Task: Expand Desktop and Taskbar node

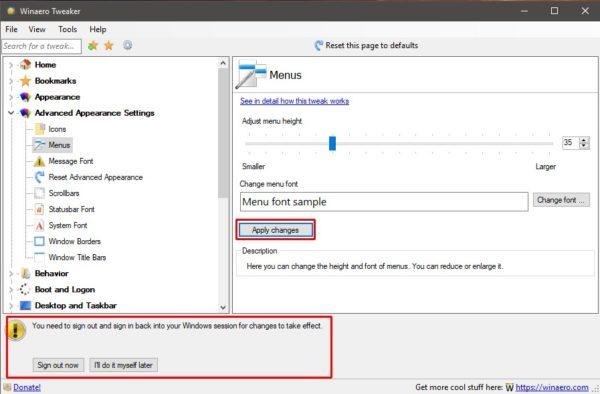Action: click(x=11, y=306)
